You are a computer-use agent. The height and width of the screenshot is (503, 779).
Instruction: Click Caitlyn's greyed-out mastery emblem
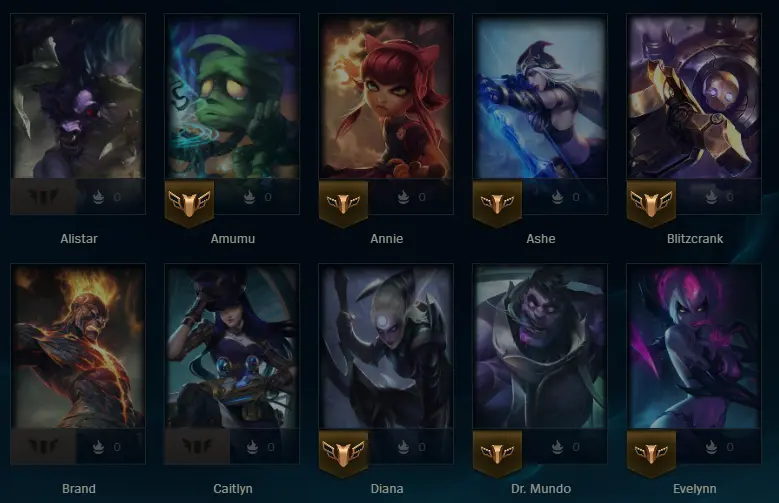click(x=197, y=447)
